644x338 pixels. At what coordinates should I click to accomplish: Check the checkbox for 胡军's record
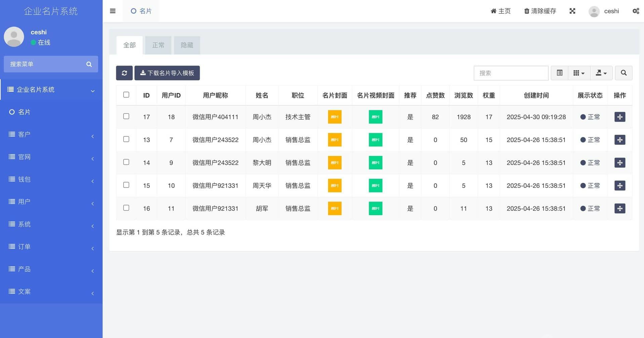pyautogui.click(x=126, y=208)
